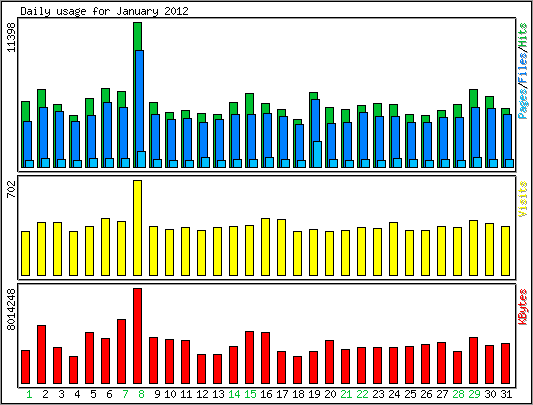Click the cyan Pages bar for day 19
533x405 pixels.
pyautogui.click(x=317, y=154)
